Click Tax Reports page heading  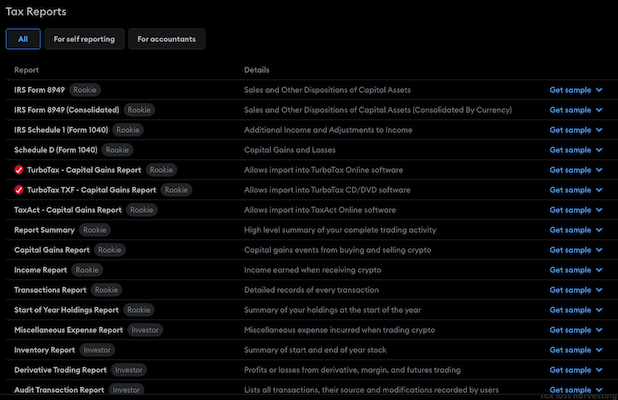click(x=36, y=12)
